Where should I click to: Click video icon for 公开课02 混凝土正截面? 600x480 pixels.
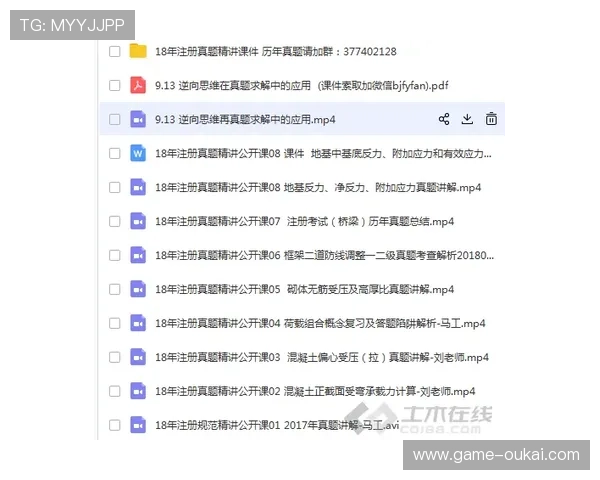(138, 391)
